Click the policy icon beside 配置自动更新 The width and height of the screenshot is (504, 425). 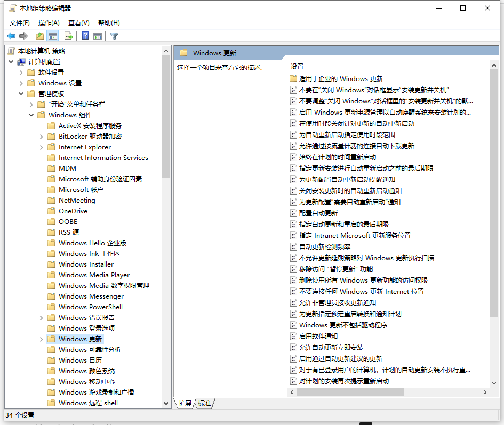click(293, 213)
